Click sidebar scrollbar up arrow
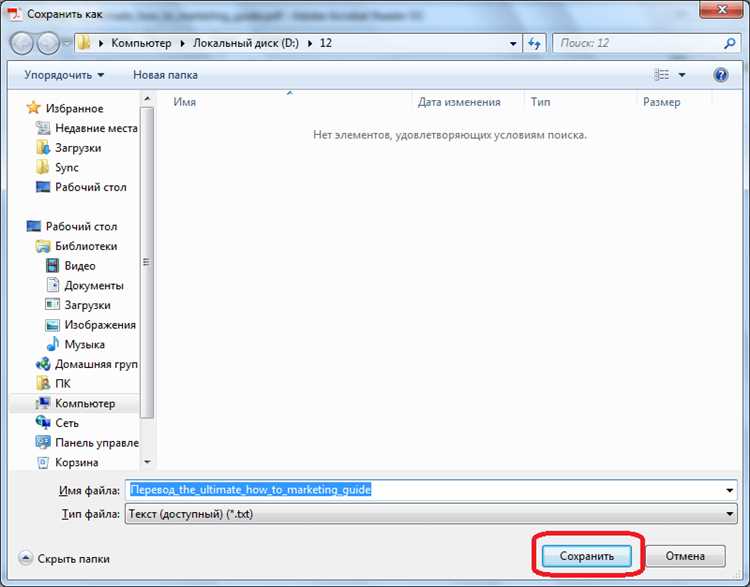The height and width of the screenshot is (587, 750). [147, 99]
